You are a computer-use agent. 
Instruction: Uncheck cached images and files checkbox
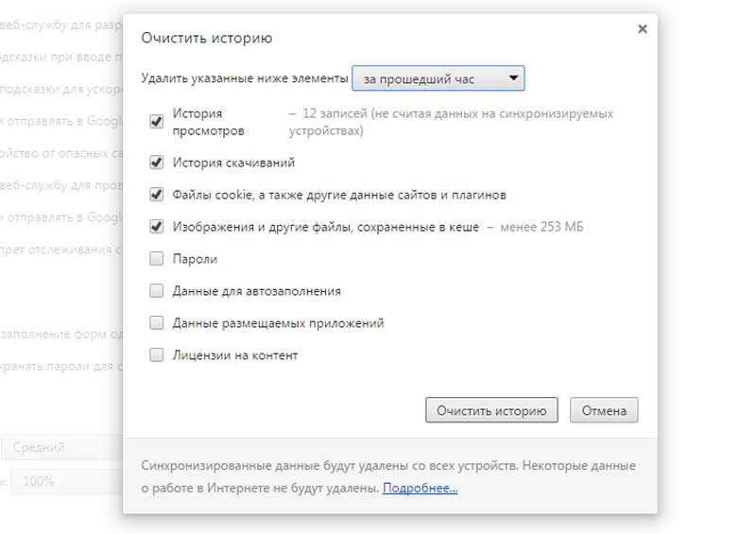(156, 226)
